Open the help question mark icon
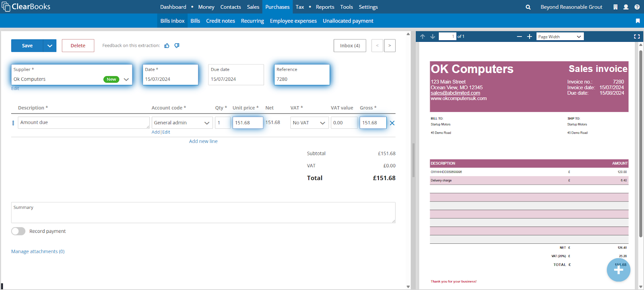The image size is (644, 290). [637, 7]
